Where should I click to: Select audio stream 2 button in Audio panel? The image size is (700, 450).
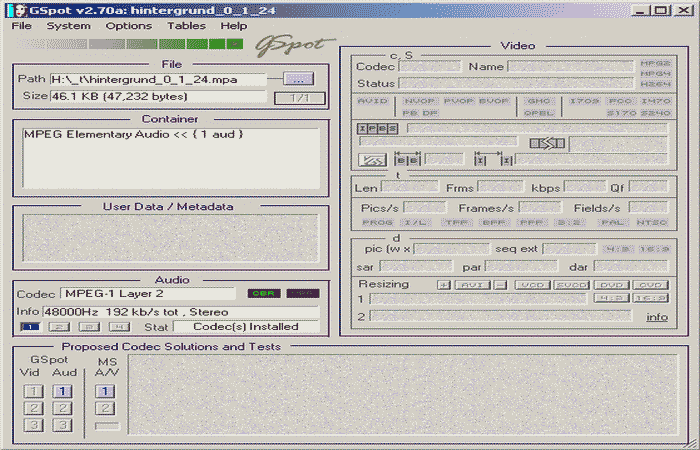point(59,327)
